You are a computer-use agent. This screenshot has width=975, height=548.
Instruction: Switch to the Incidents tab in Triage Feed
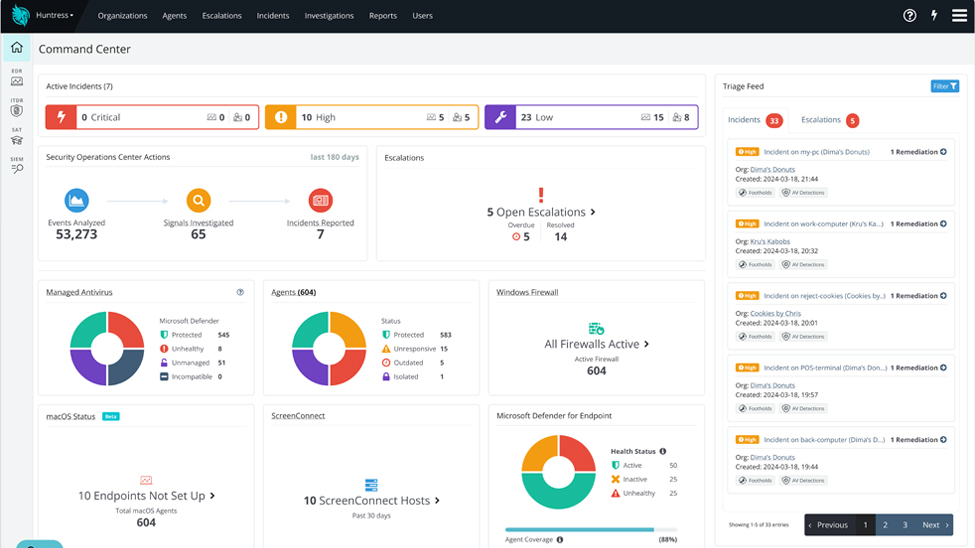tap(756, 120)
